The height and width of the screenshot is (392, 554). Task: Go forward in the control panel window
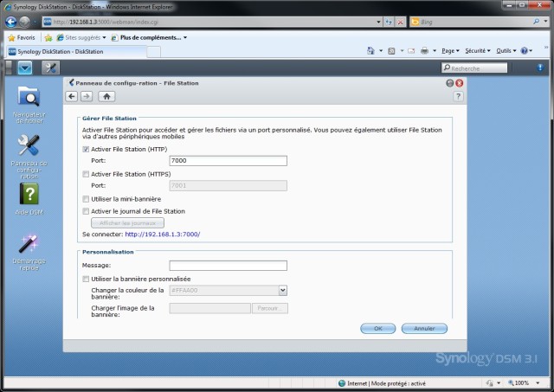pos(87,96)
